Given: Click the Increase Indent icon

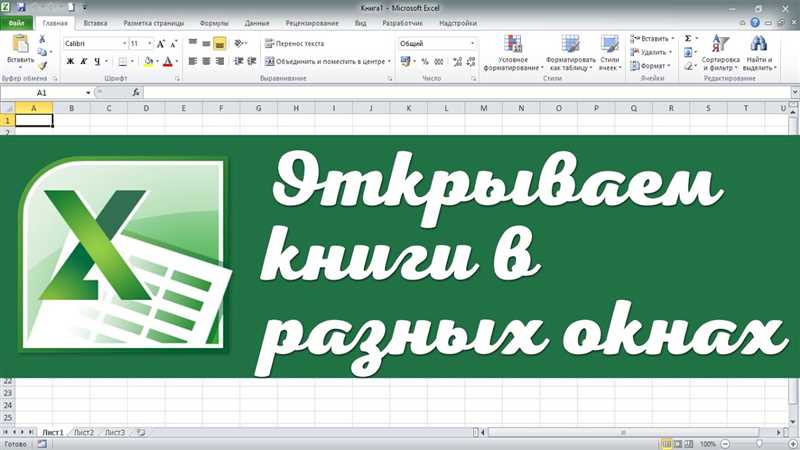Looking at the screenshot, I should pyautogui.click(x=252, y=61).
